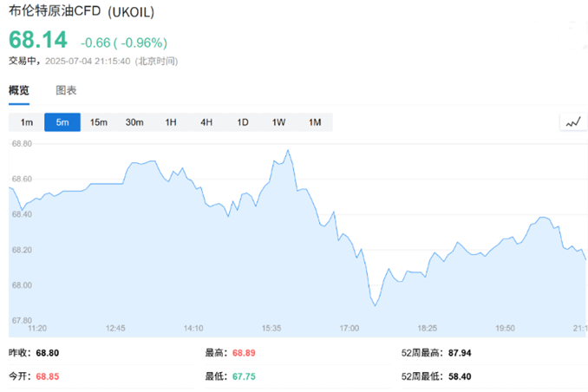The height and width of the screenshot is (392, 588).
Task: Click the 今开 value 68.85
Action: click(x=47, y=376)
